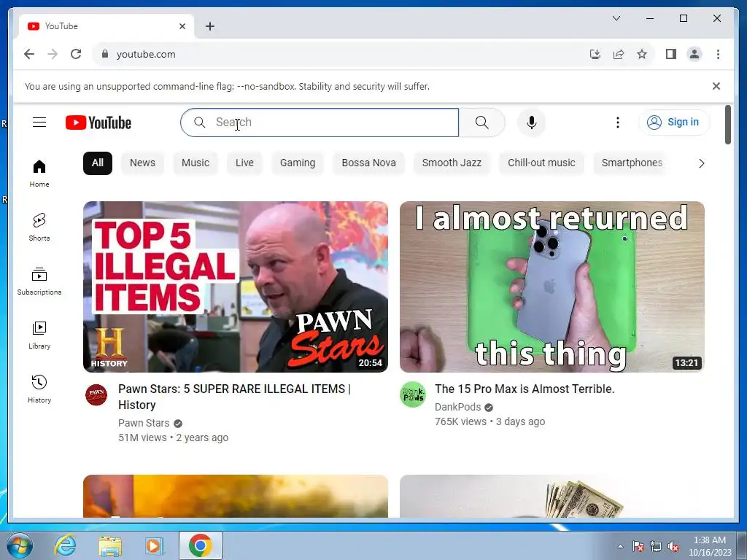Image resolution: width=747 pixels, height=560 pixels.
Task: Toggle Chrome side panel
Action: (x=671, y=54)
